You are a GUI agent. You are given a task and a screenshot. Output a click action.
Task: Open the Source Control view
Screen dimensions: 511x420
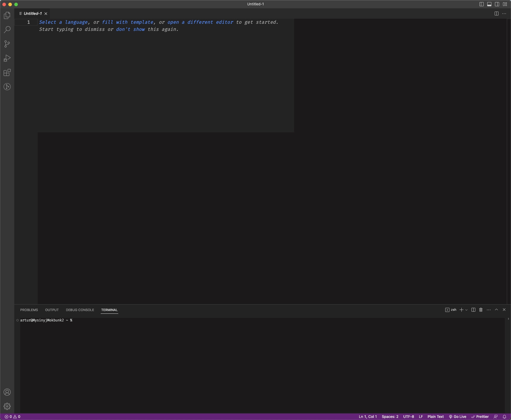[7, 44]
